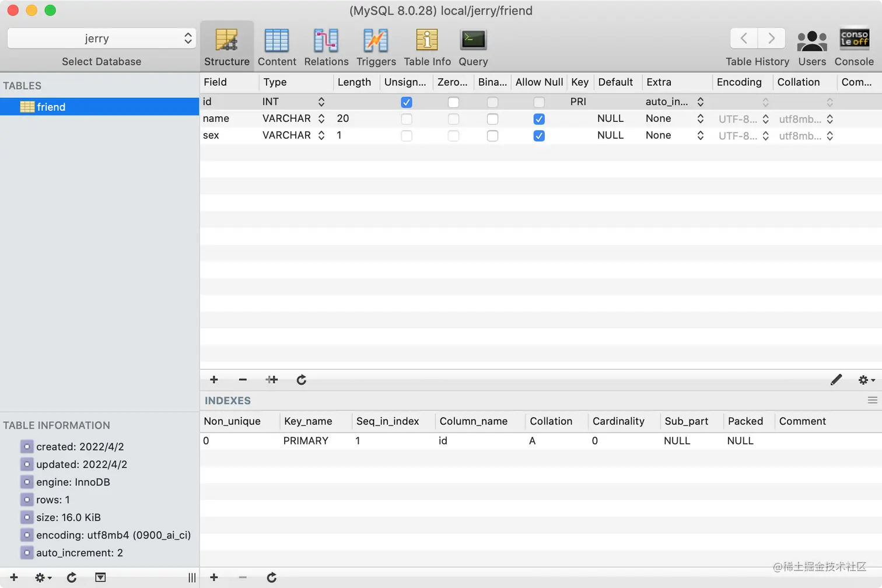Click the Allow Null column header
The width and height of the screenshot is (882, 588).
click(539, 82)
